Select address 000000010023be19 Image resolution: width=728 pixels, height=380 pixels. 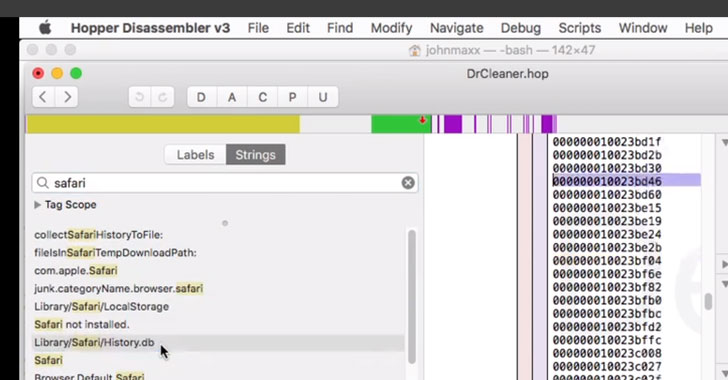click(607, 221)
